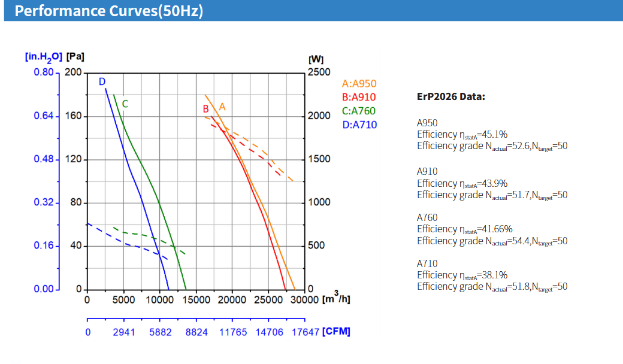The height and width of the screenshot is (364, 623).
Task: Click the [W] power axis unit label
Action: [315, 60]
